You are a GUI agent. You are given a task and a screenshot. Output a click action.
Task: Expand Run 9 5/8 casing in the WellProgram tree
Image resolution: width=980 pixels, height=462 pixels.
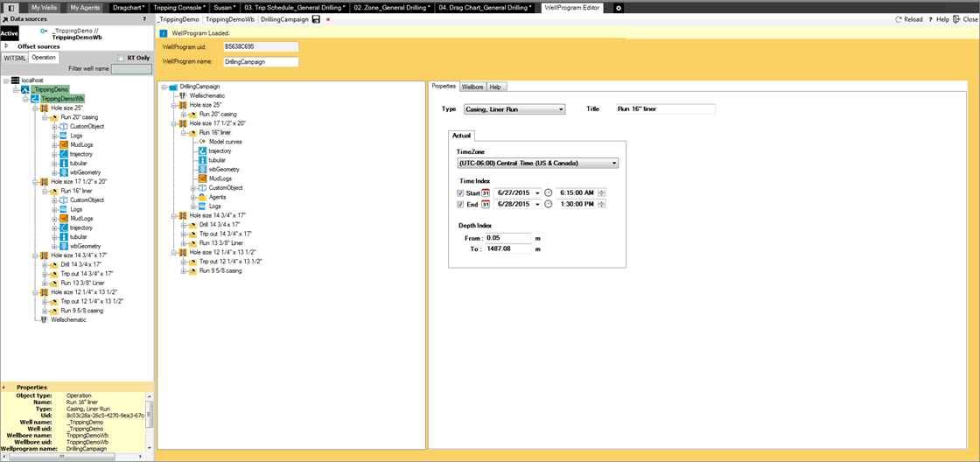point(183,270)
